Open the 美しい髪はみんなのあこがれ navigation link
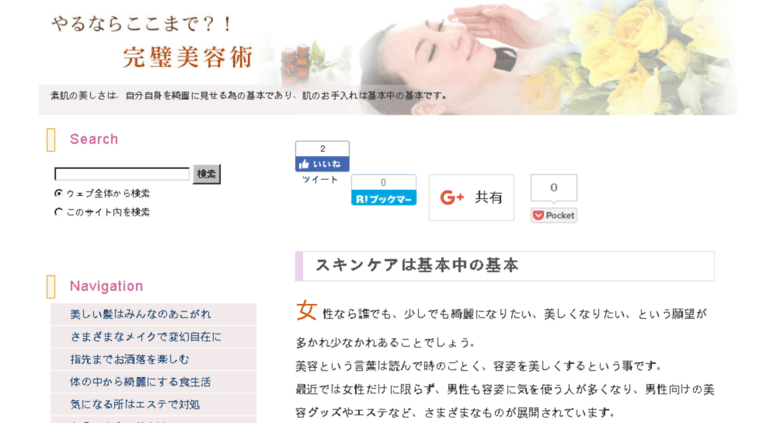This screenshot has width=777, height=423. click(140, 314)
